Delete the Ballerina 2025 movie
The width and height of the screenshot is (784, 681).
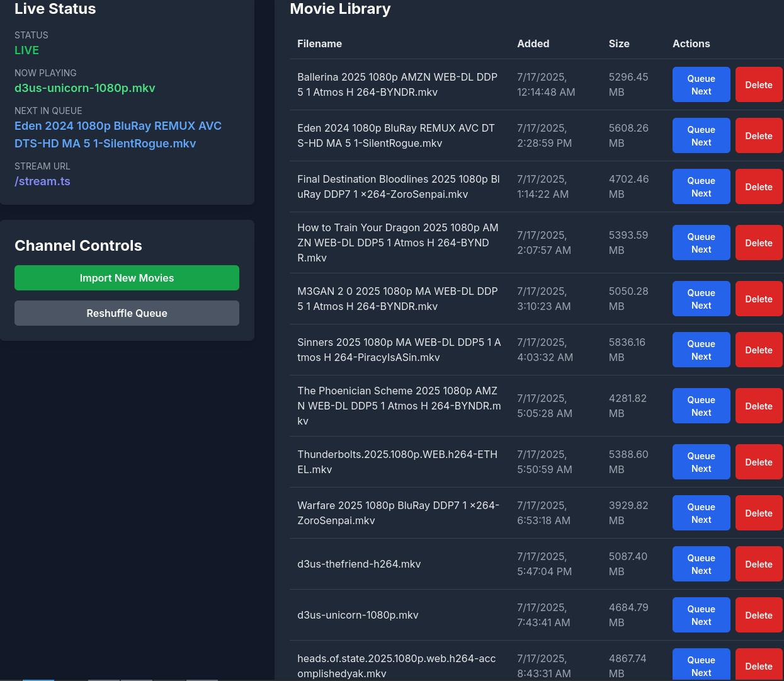[759, 84]
